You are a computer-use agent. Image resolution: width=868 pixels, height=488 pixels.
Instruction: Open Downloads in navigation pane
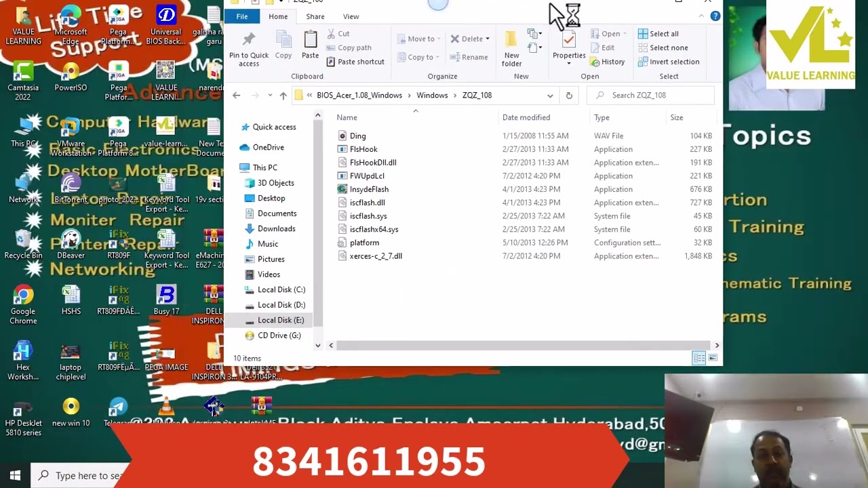(x=276, y=229)
